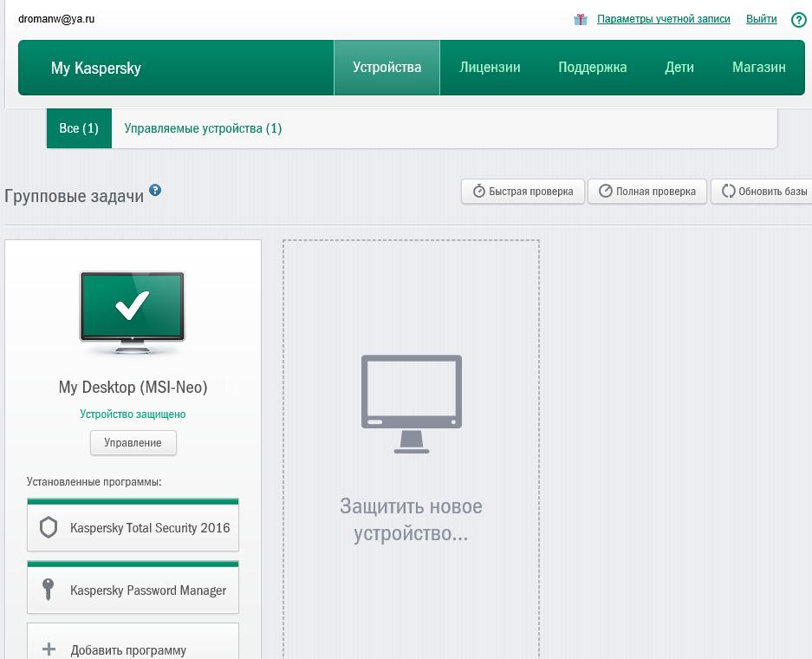Screen dimensions: 812x659
Task: Go to the Поддержка tab
Action: (x=593, y=68)
